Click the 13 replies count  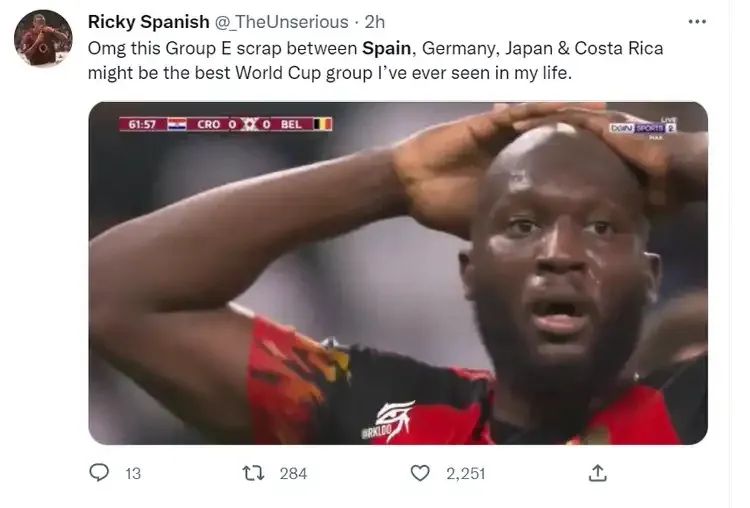133,474
